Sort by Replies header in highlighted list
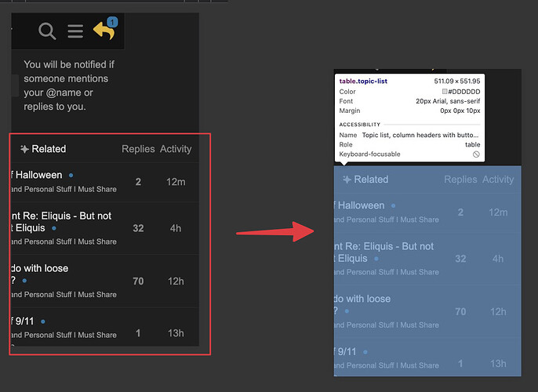 (460, 180)
